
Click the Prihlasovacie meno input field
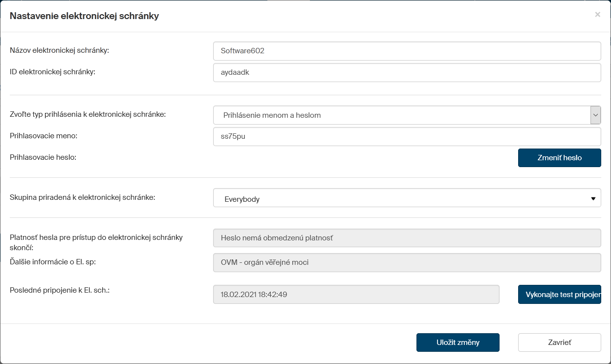pyautogui.click(x=407, y=137)
